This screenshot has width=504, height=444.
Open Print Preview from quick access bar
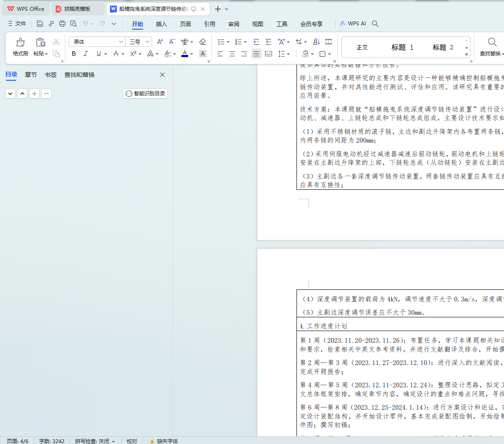[x=73, y=24]
